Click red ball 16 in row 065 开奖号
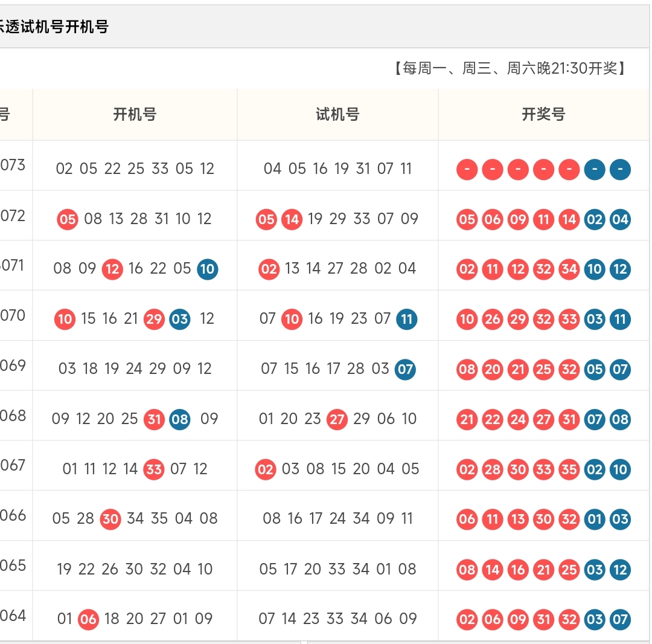The height and width of the screenshot is (644, 652). coord(518,570)
